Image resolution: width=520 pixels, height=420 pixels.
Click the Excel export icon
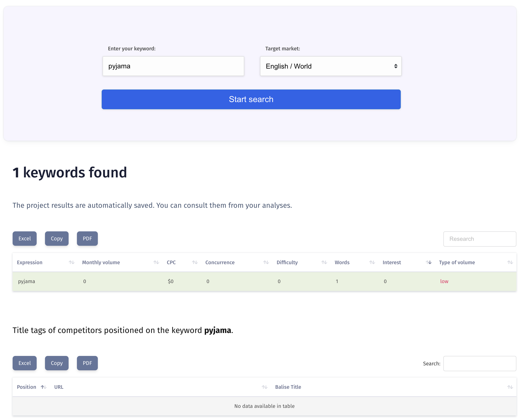coord(25,239)
